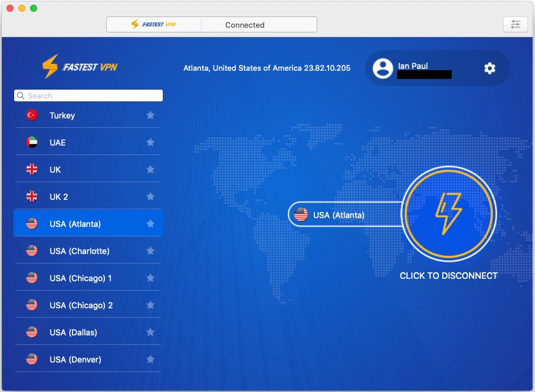Mark USA (Denver) as favorite
The width and height of the screenshot is (535, 392).
(x=150, y=359)
